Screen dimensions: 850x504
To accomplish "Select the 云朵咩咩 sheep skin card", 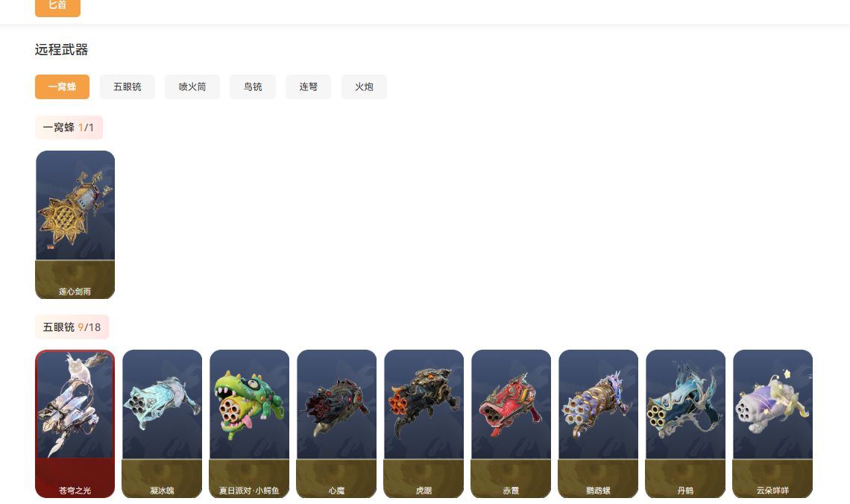I will point(773,423).
